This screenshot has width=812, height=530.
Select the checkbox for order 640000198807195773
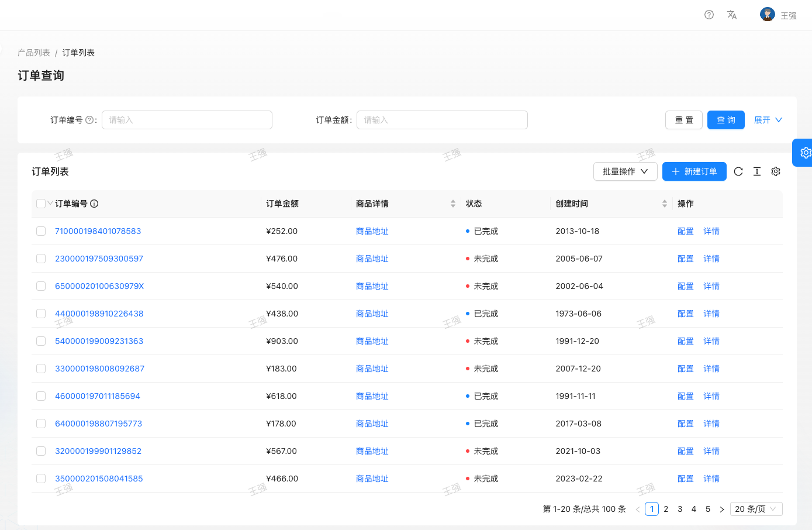[x=41, y=424]
